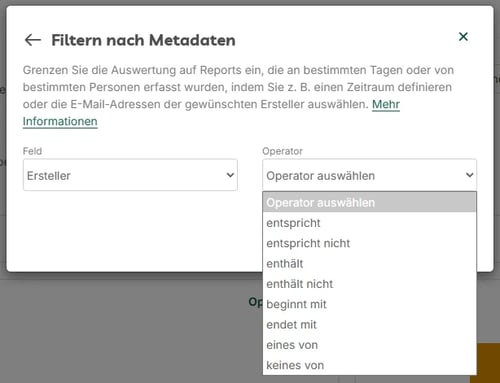Choose 'eines von' in the operator list
The width and height of the screenshot is (500, 383).
tap(369, 345)
